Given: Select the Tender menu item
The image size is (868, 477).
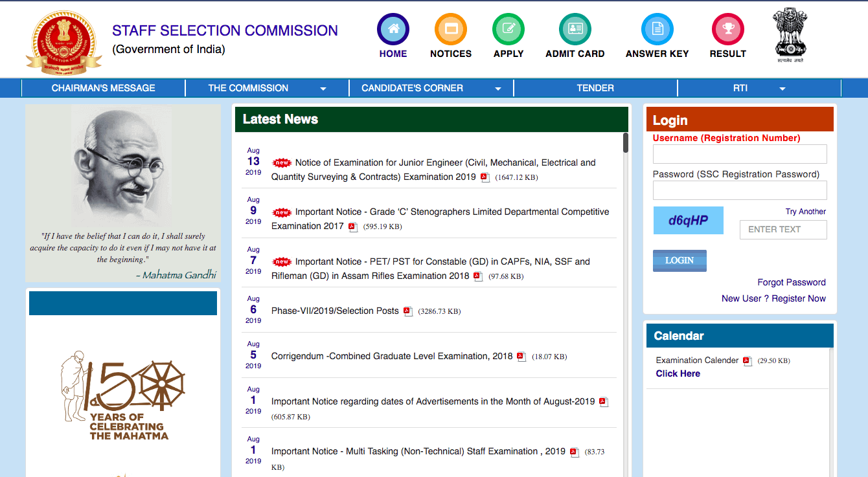Looking at the screenshot, I should click(595, 88).
